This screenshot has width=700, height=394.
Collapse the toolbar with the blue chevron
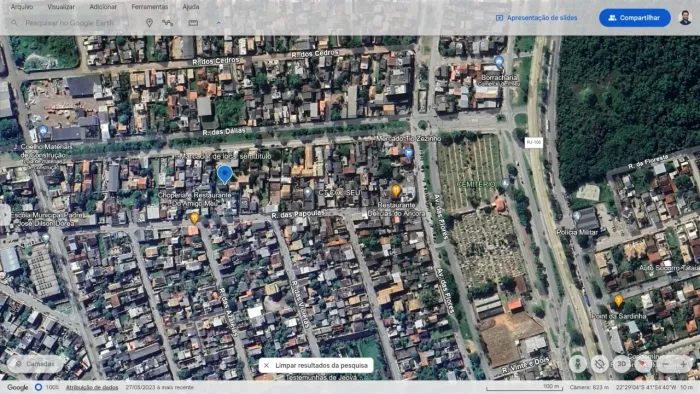[x=218, y=23]
